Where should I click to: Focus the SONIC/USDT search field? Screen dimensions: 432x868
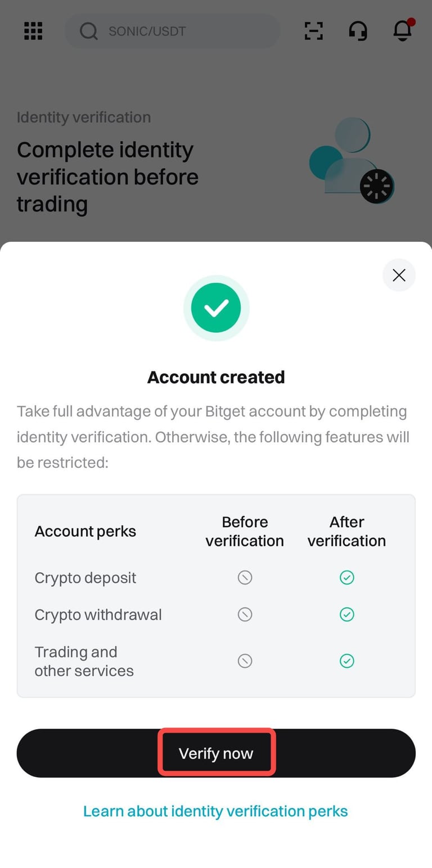click(x=180, y=31)
